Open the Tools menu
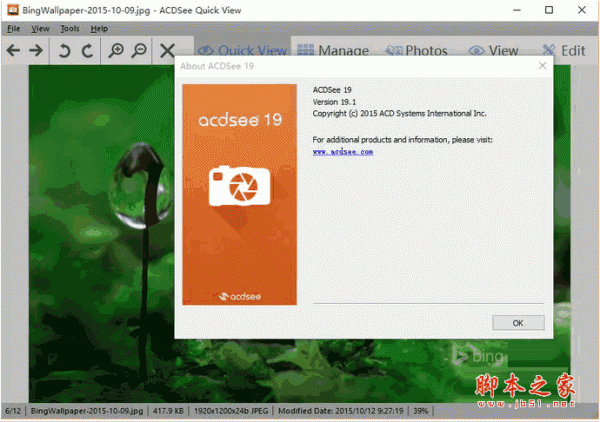 70,29
